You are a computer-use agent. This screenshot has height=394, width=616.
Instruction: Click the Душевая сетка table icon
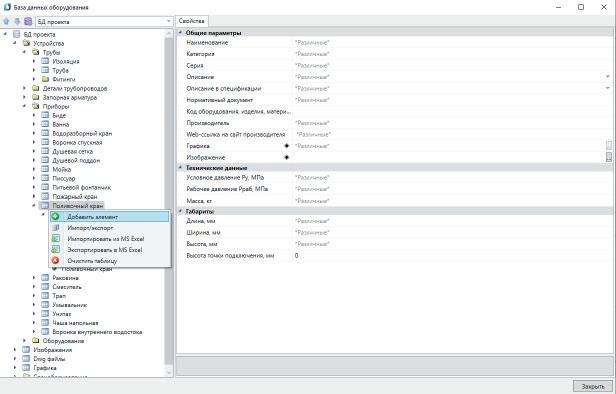(x=45, y=151)
